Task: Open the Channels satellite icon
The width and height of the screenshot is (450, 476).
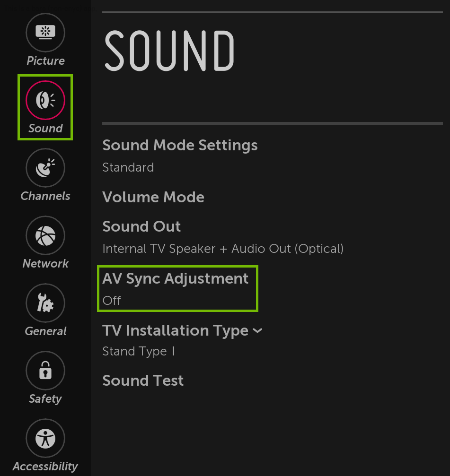Action: pyautogui.click(x=45, y=168)
